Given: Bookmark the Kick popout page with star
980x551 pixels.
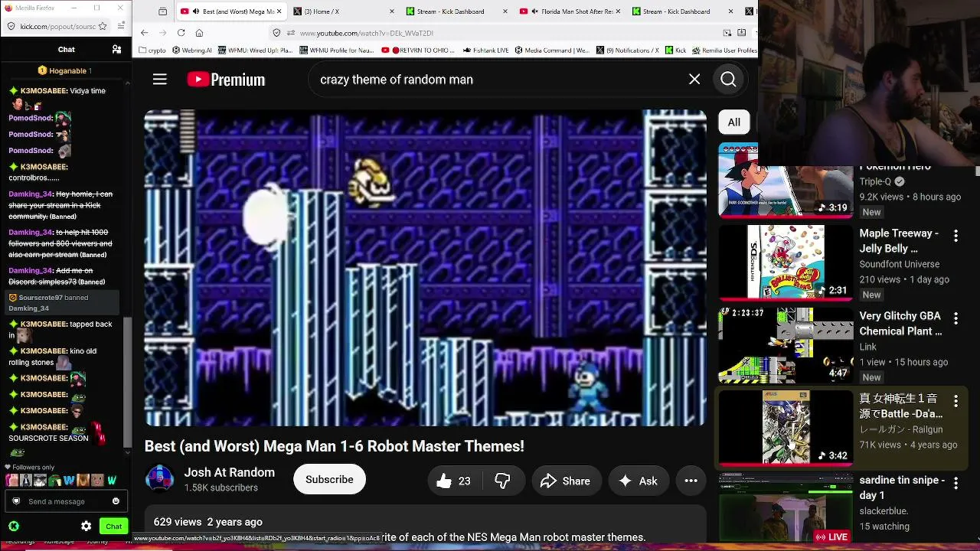Looking at the screenshot, I should point(103,26).
